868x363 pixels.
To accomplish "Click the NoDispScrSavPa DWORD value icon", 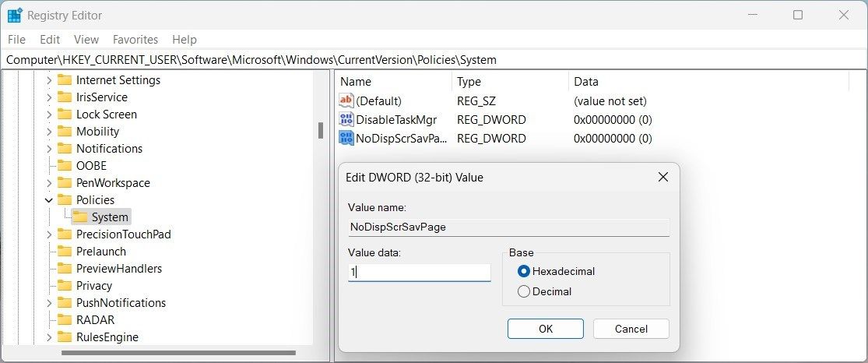I will tap(346, 139).
